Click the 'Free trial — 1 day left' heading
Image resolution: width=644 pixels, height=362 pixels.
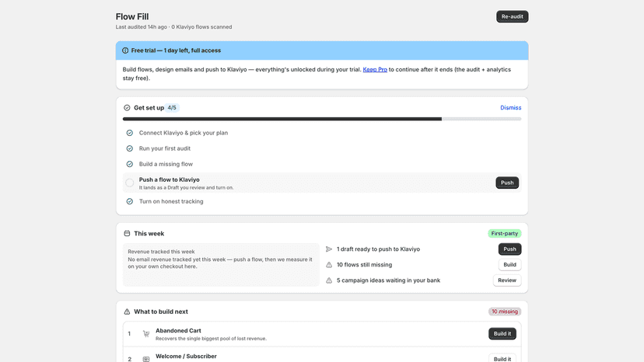coord(176,50)
